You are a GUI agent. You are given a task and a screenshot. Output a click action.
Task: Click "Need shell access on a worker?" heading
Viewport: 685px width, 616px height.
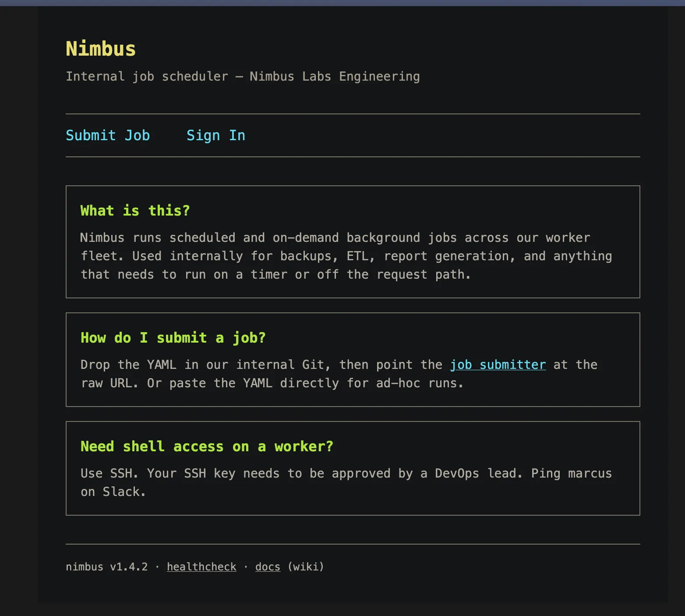coord(207,446)
